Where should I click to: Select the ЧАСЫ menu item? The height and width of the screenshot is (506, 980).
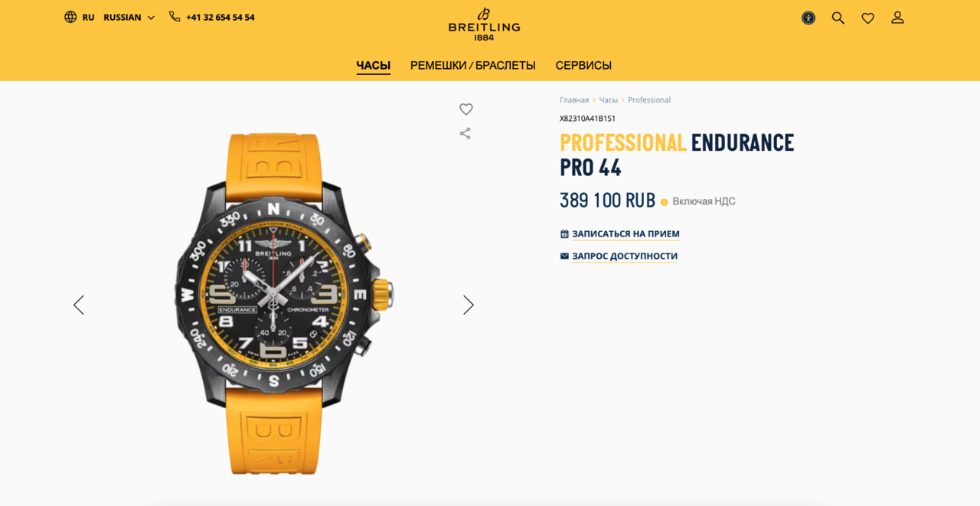click(374, 66)
